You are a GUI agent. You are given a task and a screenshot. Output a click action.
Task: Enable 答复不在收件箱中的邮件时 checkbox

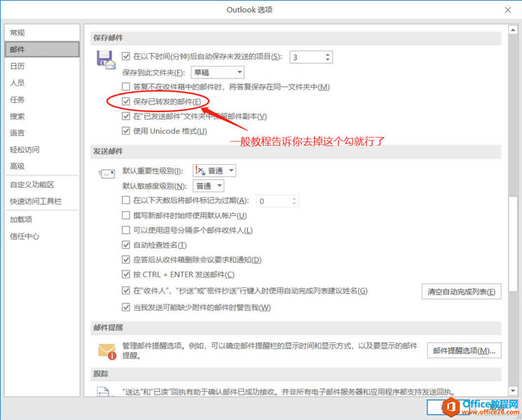(x=126, y=87)
